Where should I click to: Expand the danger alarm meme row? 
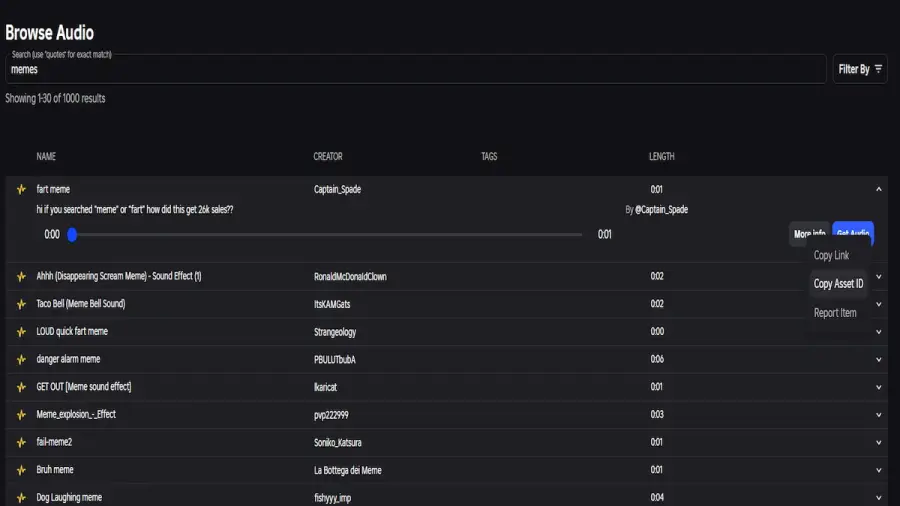point(878,359)
